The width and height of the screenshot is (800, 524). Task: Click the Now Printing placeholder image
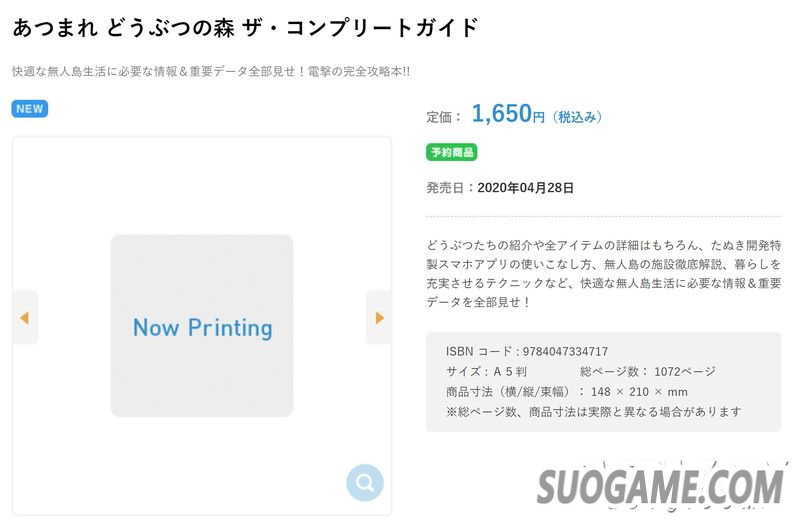[x=202, y=327]
